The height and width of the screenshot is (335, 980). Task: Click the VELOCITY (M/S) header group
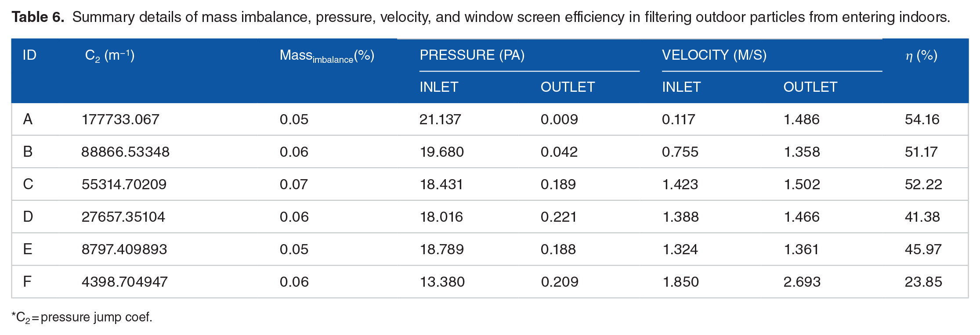[714, 55]
